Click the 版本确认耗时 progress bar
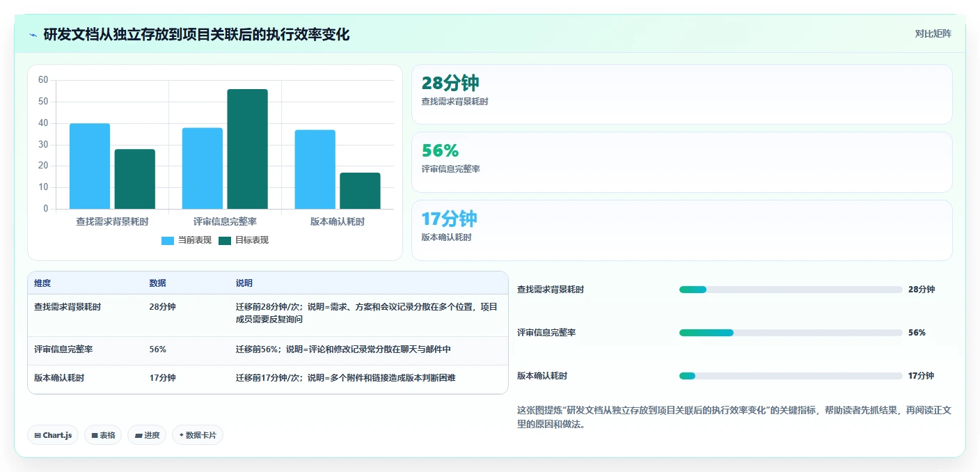This screenshot has height=472, width=980. click(791, 376)
